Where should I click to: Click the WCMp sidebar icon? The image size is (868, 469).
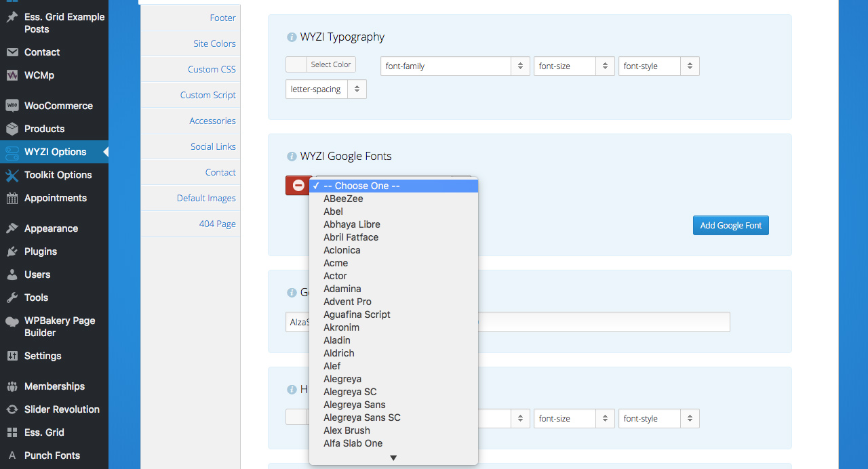click(x=12, y=75)
